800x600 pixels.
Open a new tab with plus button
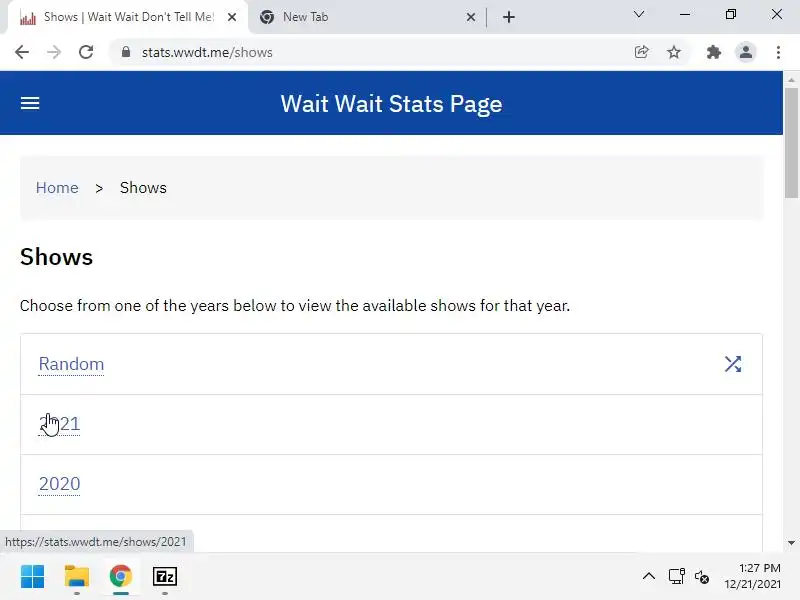(509, 17)
